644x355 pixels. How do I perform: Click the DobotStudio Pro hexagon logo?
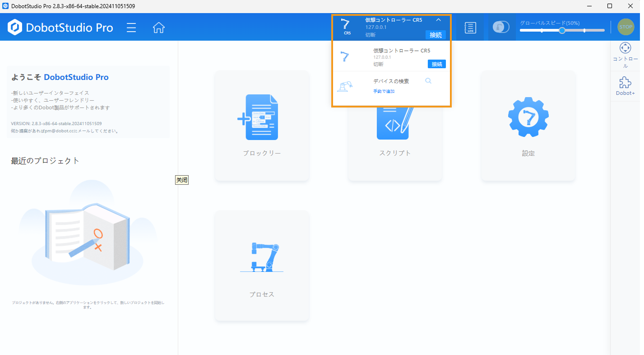pyautogui.click(x=15, y=27)
